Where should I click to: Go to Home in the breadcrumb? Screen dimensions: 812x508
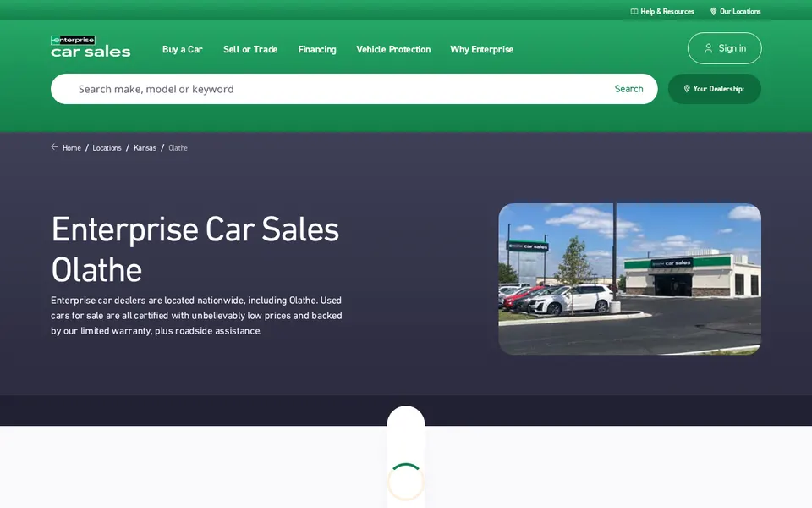pyautogui.click(x=71, y=147)
